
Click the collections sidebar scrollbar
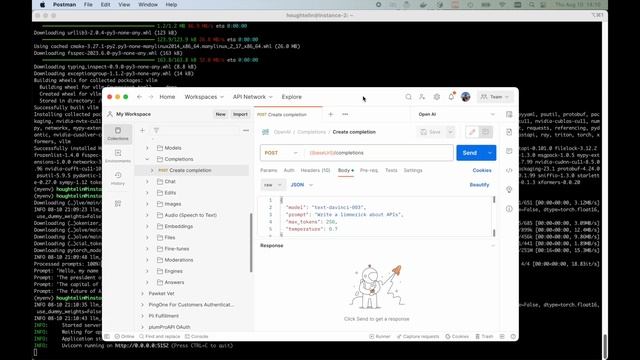point(251,242)
